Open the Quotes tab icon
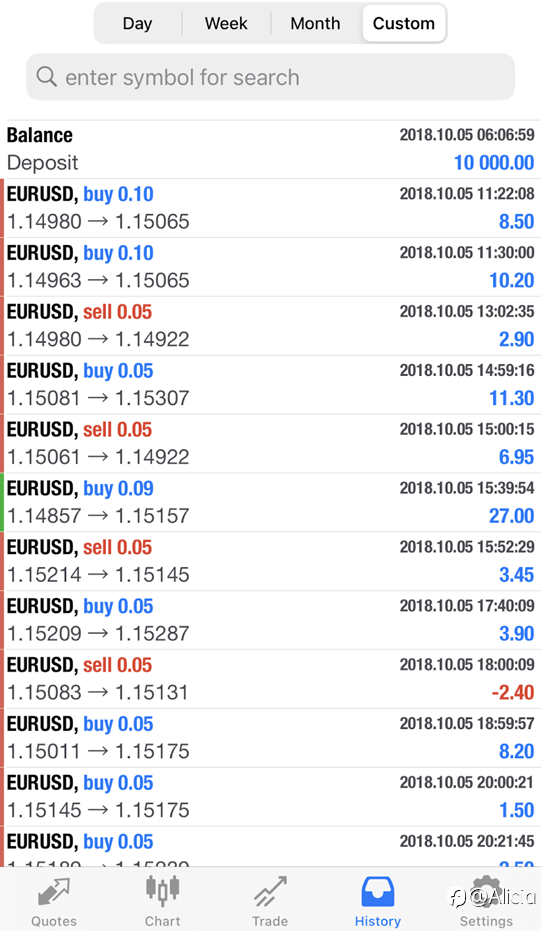The width and height of the screenshot is (541, 931). coord(54,892)
